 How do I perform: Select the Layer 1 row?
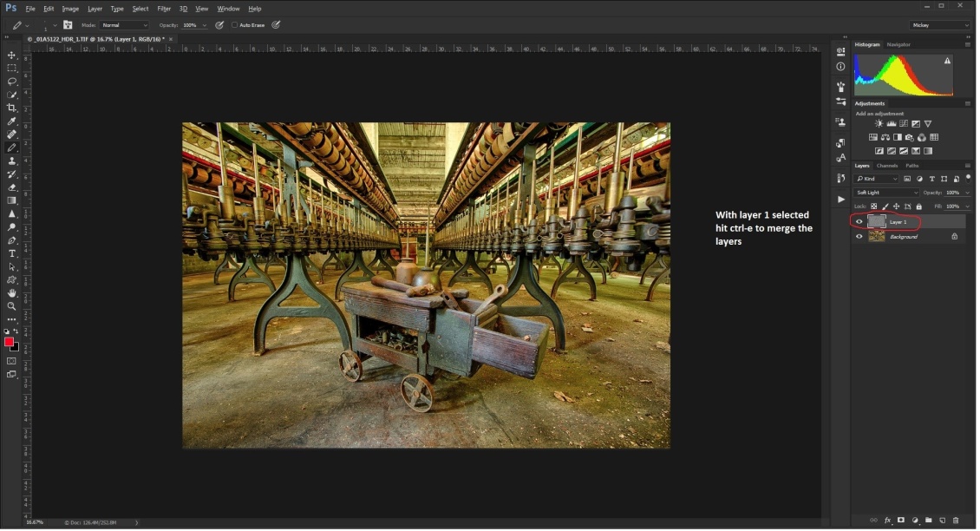(909, 222)
